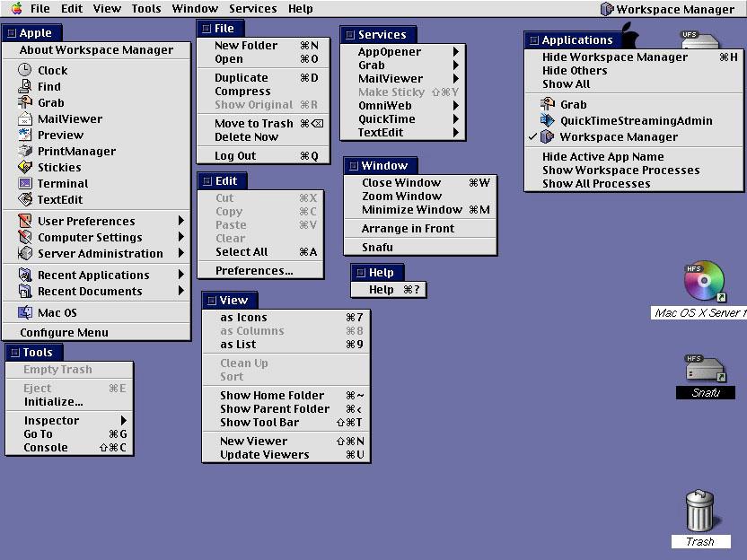The width and height of the screenshot is (747, 560).
Task: Select the Snafu disk icon on desktop
Action: pos(706,370)
